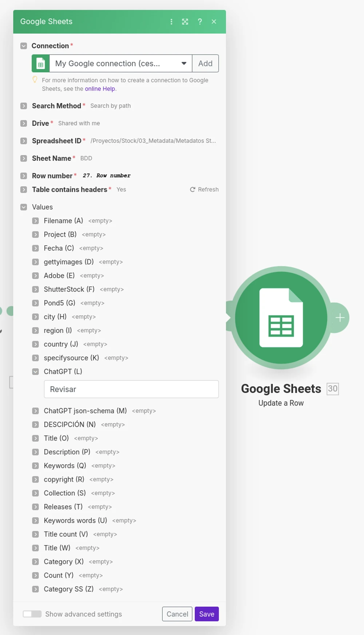Click the Cancel button
364x635 pixels.
pyautogui.click(x=177, y=614)
